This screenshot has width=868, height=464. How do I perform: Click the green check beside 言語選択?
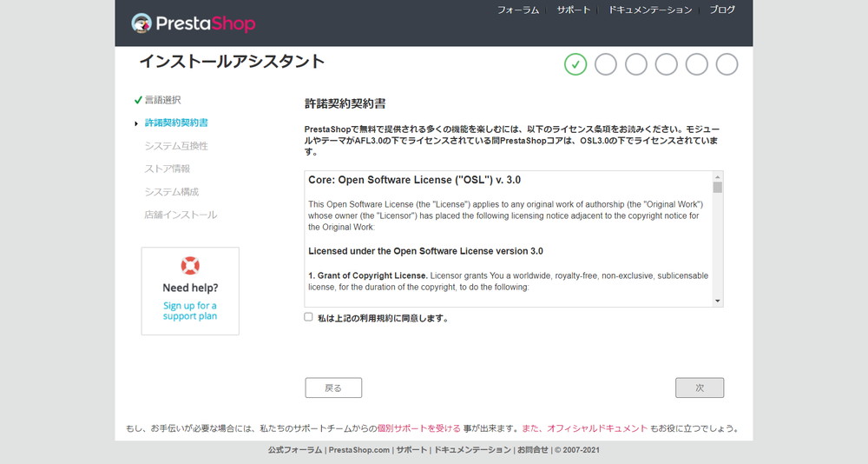click(x=138, y=100)
